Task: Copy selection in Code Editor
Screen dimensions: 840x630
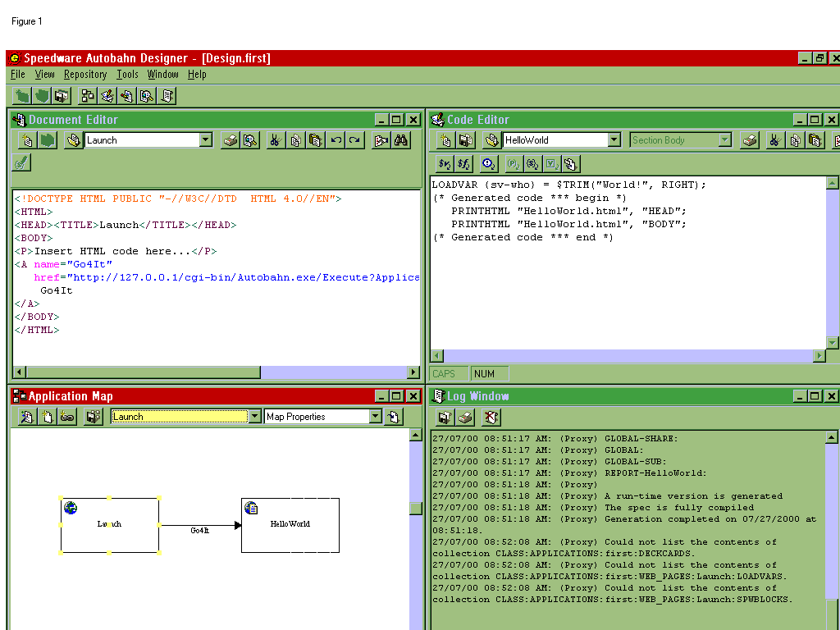Action: click(795, 140)
